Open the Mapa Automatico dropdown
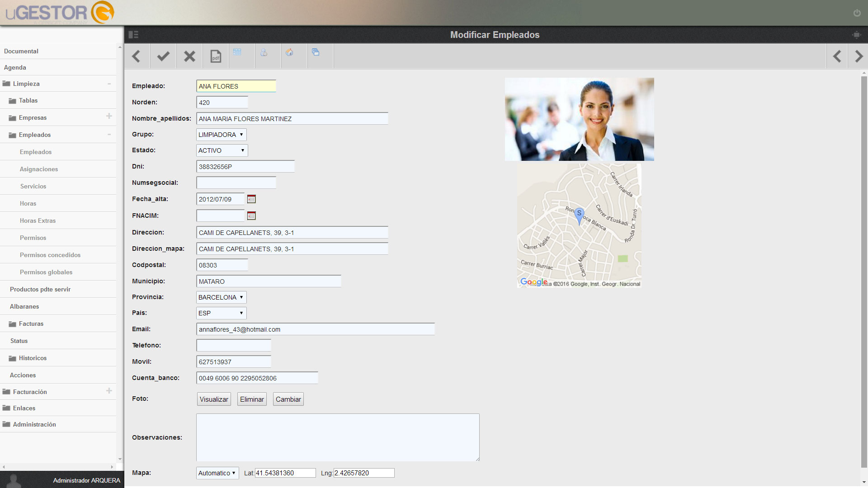 (217, 473)
